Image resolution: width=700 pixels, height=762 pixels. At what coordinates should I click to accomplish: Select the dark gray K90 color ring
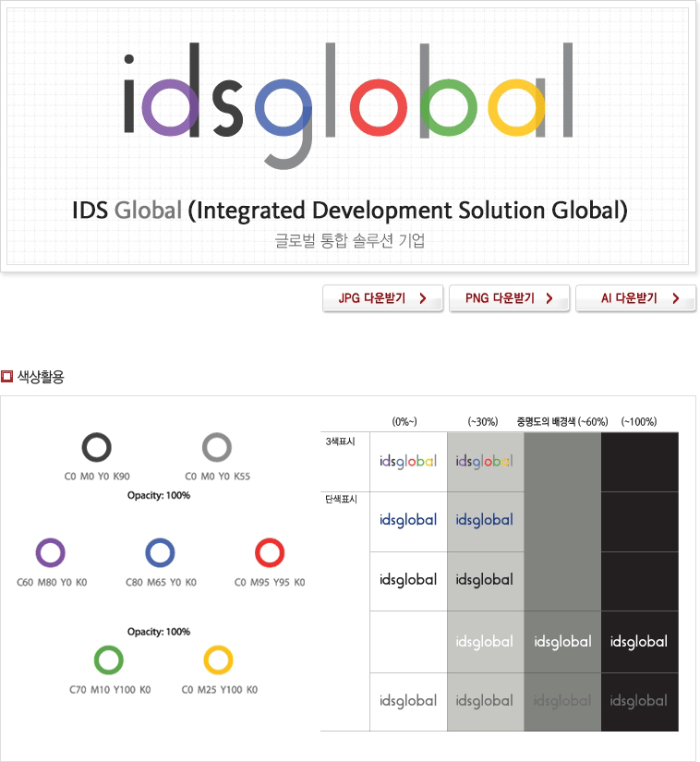pos(97,447)
